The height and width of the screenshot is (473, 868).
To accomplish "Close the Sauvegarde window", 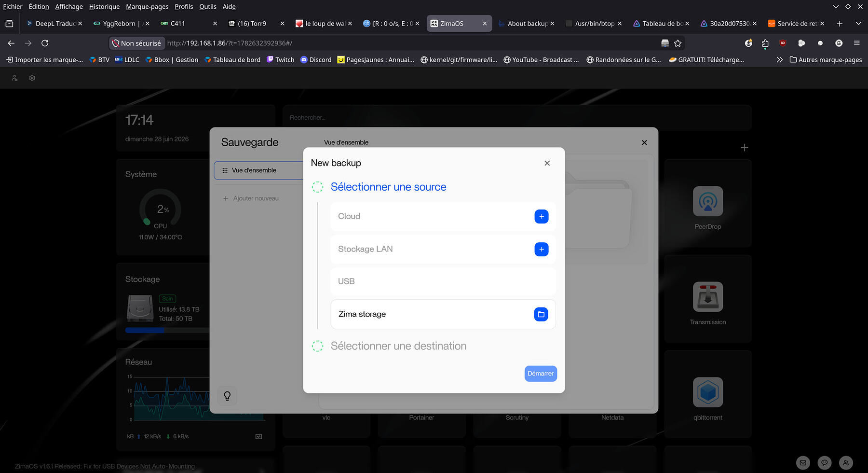I will 644,142.
